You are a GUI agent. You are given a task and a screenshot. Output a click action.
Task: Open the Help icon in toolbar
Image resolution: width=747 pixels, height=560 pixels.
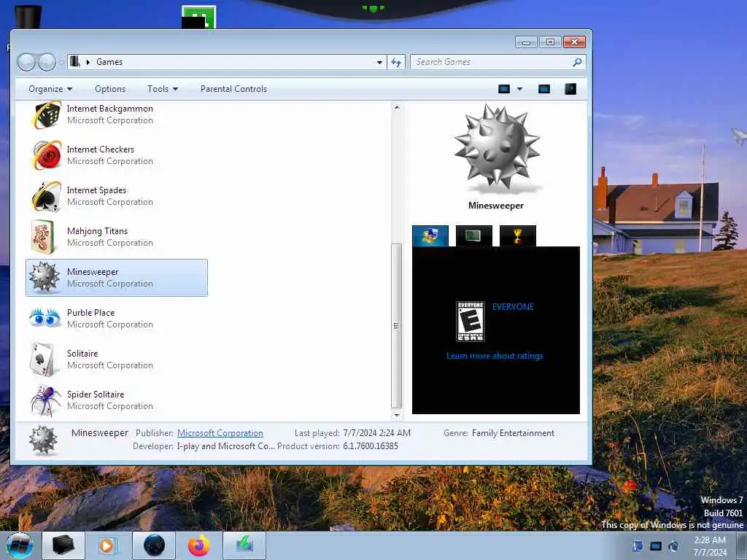(x=570, y=89)
